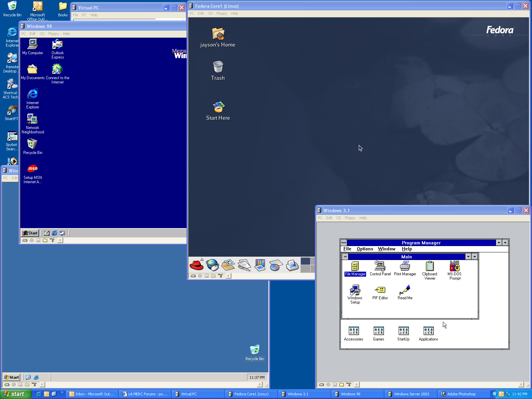Open Applications program group
The width and height of the screenshot is (532, 399).
(428, 334)
